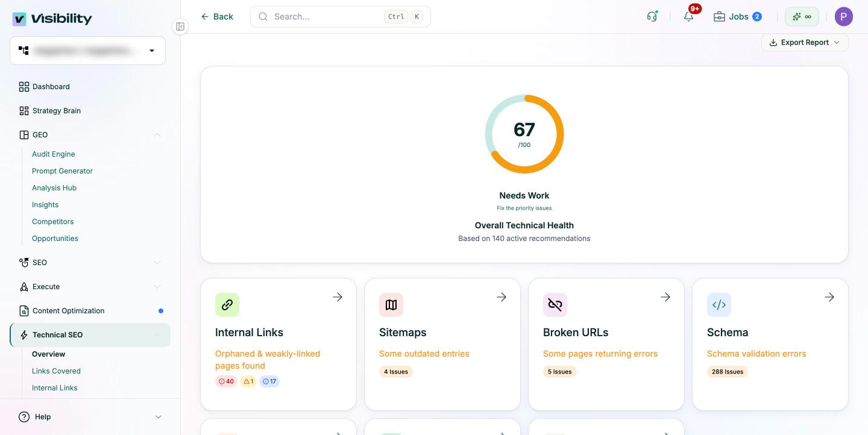Image resolution: width=868 pixels, height=435 pixels.
Task: Click the 288 Issues badge
Action: 728,372
